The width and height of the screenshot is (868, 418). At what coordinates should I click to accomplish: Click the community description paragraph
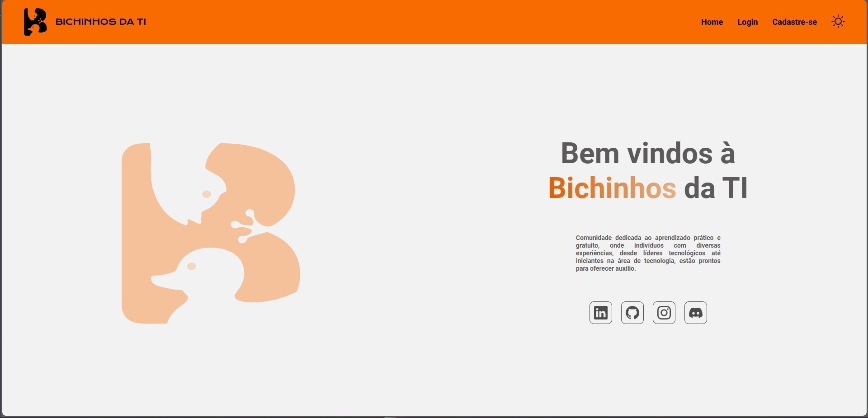click(x=648, y=253)
